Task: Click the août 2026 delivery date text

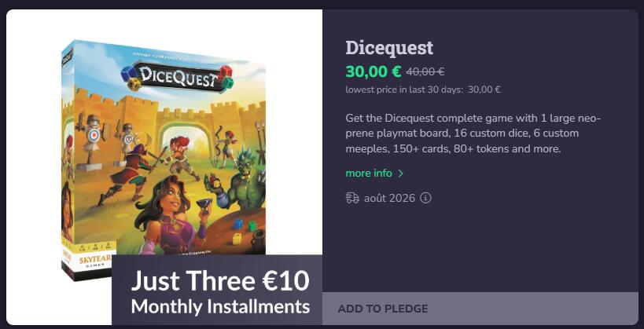Action: click(x=389, y=198)
